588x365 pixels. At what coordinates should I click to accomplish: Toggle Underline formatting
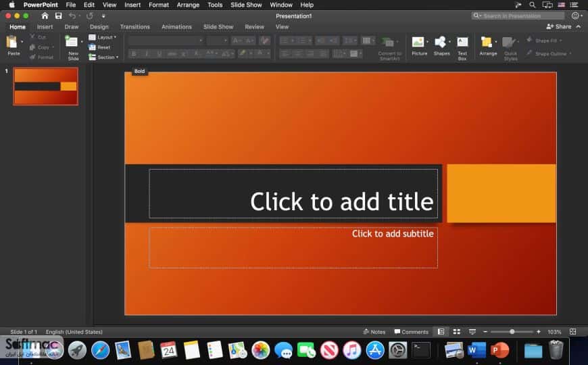(160, 54)
